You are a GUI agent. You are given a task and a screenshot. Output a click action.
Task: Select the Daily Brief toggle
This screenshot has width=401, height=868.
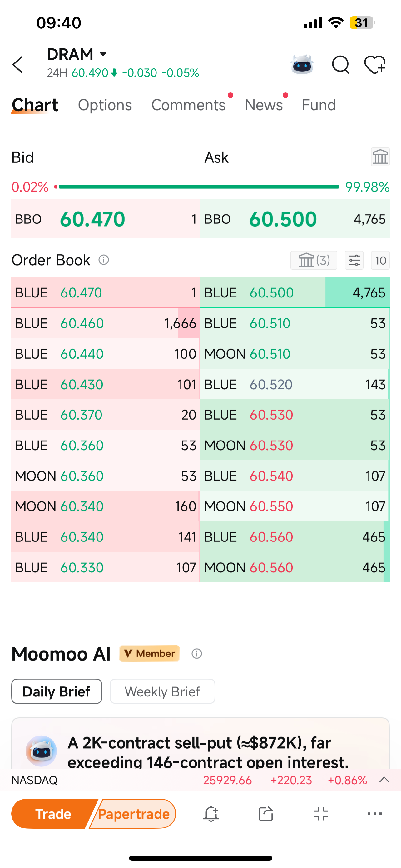coord(57,691)
